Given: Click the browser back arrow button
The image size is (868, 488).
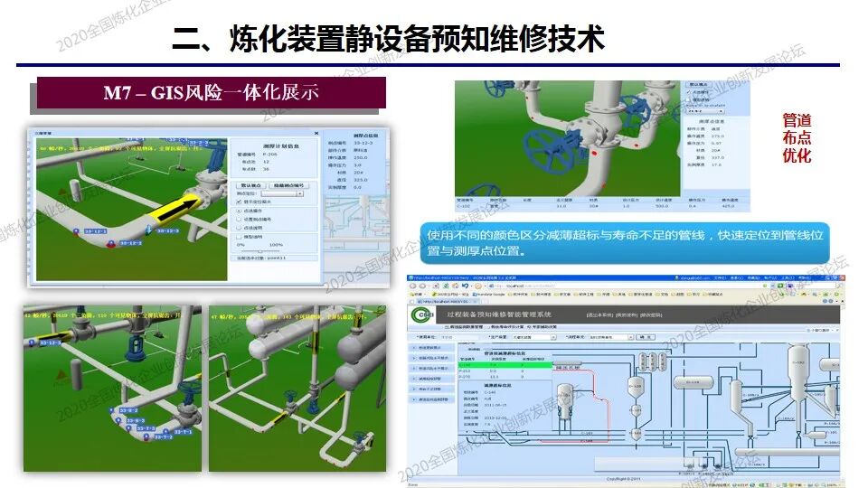Looking at the screenshot, I should (x=413, y=286).
